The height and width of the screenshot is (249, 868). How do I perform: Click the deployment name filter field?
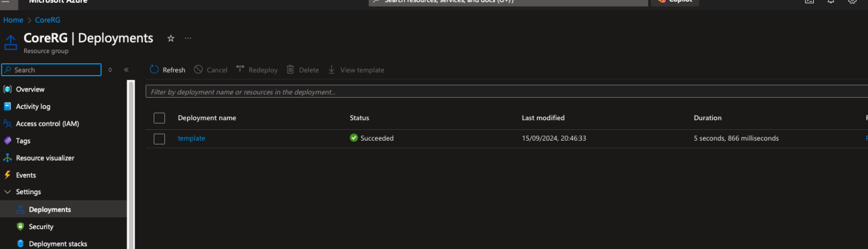[503, 91]
